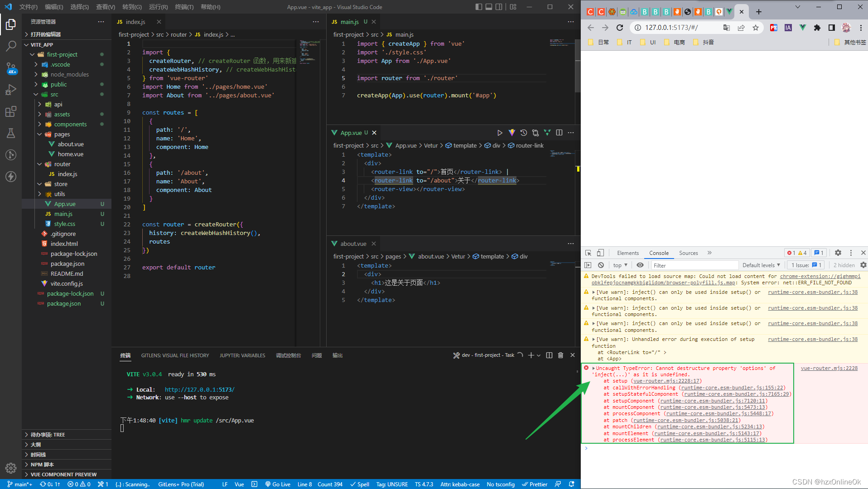Viewport: 868px width, 489px height.
Task: Clear the DevTools console
Action: 601,265
